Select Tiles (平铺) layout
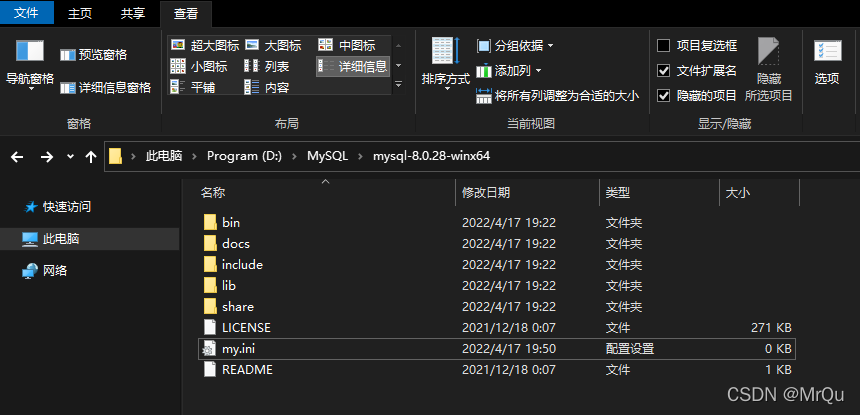This screenshot has height=415, width=860. [193, 87]
